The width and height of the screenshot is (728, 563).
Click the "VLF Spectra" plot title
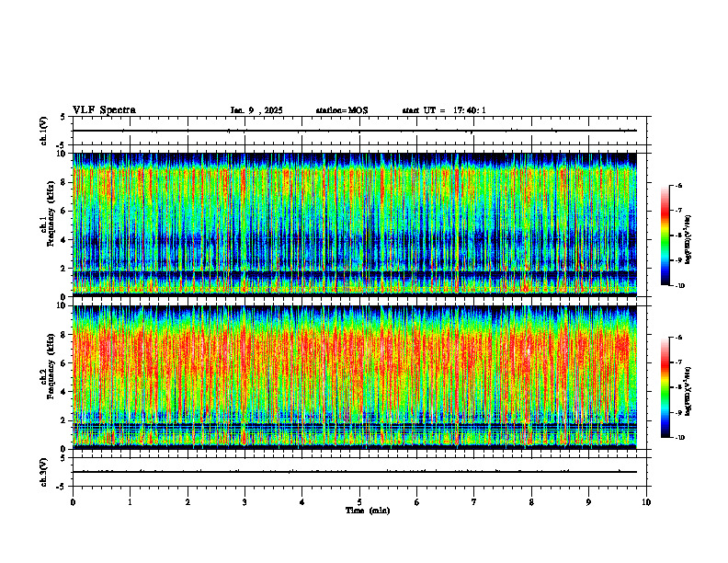click(104, 109)
